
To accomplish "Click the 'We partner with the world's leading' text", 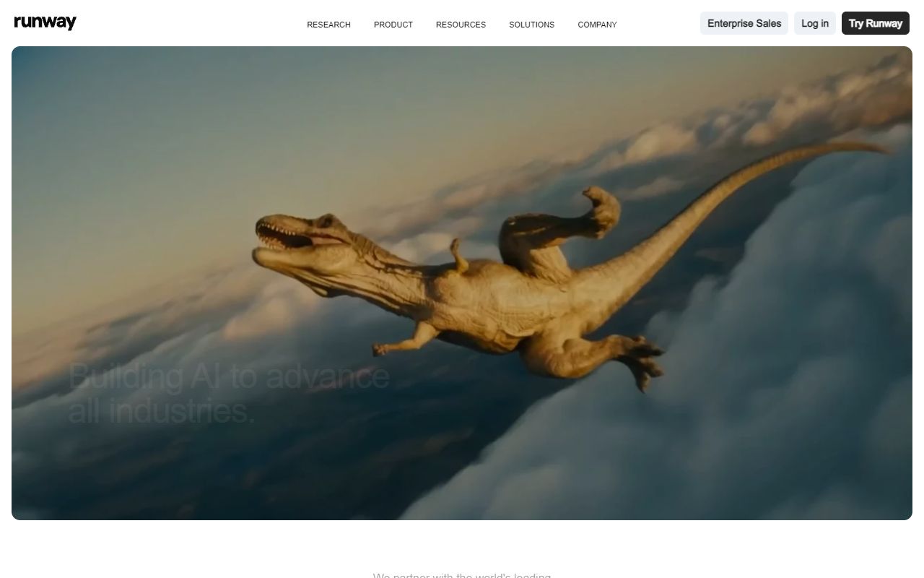I will tap(461, 574).
